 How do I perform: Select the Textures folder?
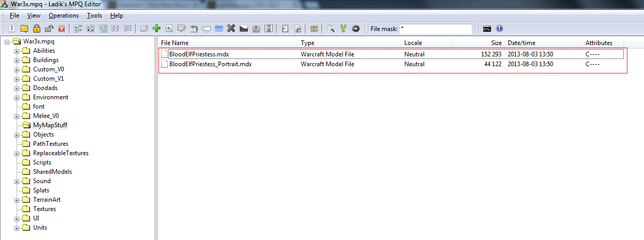coord(45,209)
